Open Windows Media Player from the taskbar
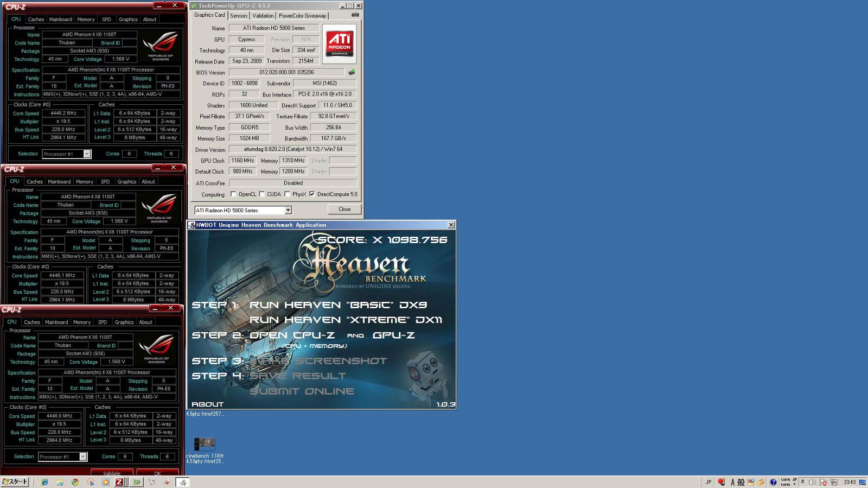 106,482
